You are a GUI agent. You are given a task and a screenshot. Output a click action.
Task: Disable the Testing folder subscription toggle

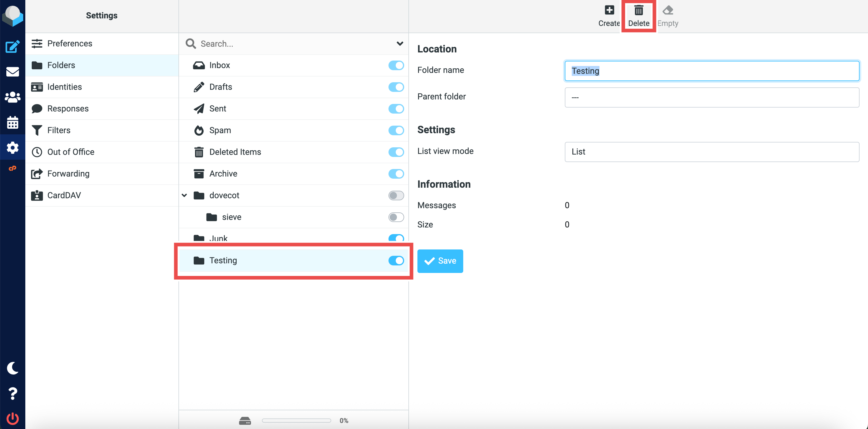point(396,260)
